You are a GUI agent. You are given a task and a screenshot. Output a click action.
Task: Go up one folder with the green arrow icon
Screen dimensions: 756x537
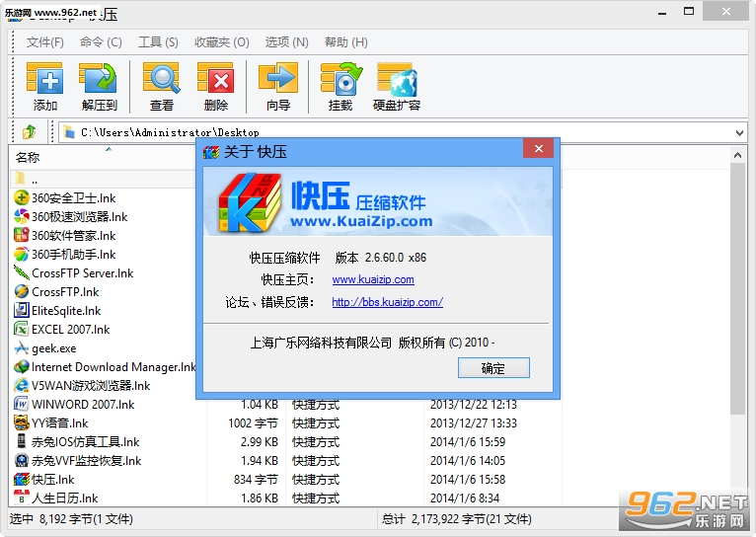coord(29,131)
